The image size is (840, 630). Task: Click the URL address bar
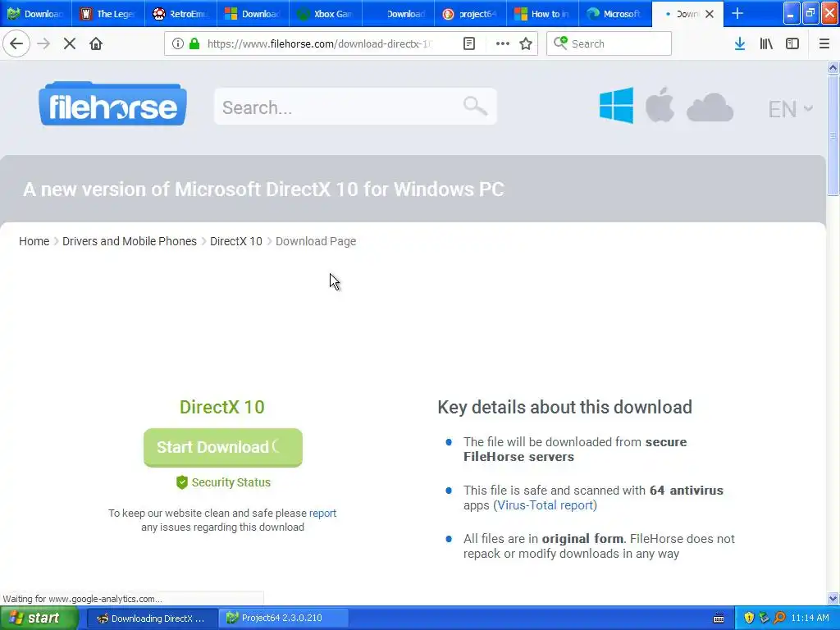point(320,44)
